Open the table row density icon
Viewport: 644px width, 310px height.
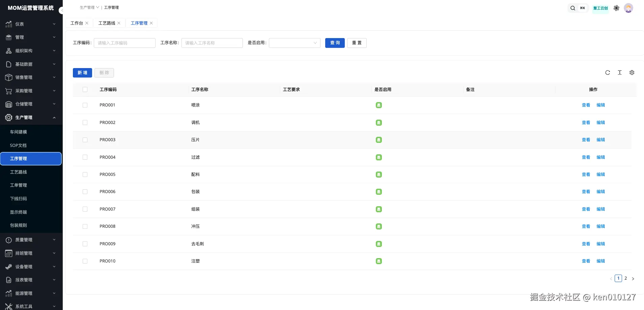tap(620, 72)
